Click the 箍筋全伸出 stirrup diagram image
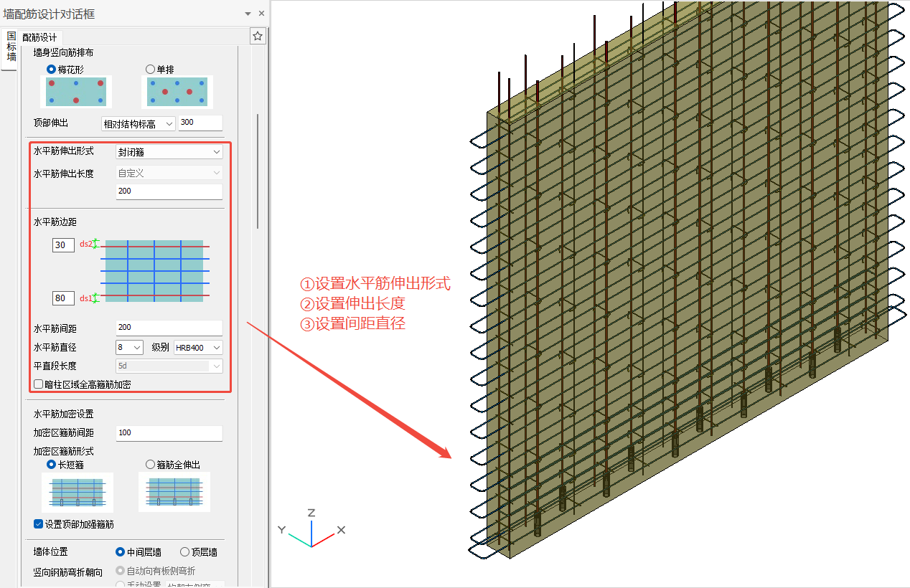Image resolution: width=910 pixels, height=588 pixels. click(174, 492)
